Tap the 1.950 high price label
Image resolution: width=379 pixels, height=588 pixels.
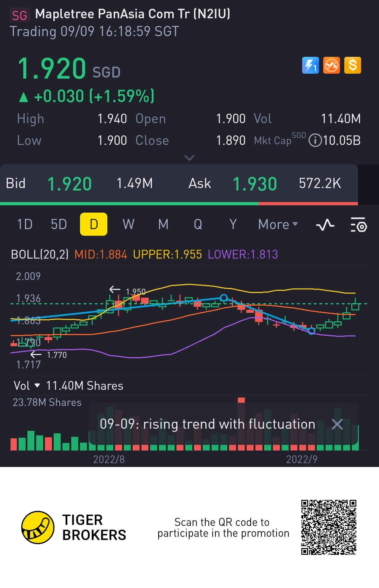click(135, 292)
